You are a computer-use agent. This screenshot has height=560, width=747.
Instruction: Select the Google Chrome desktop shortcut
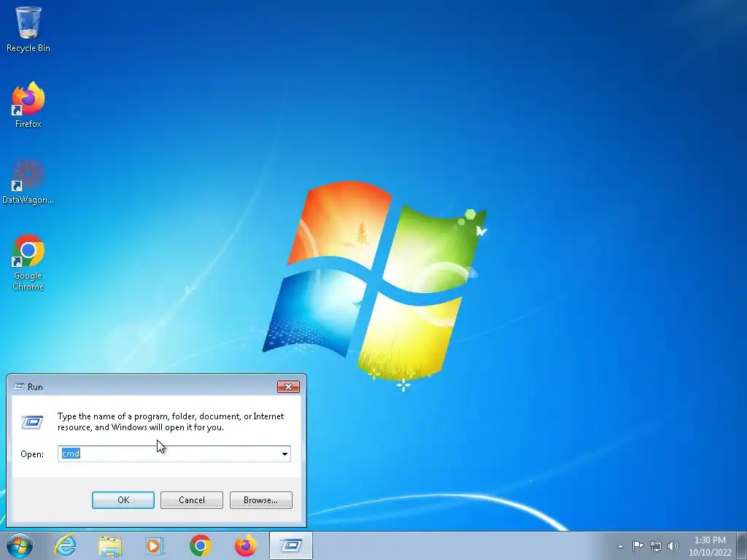pos(28,262)
